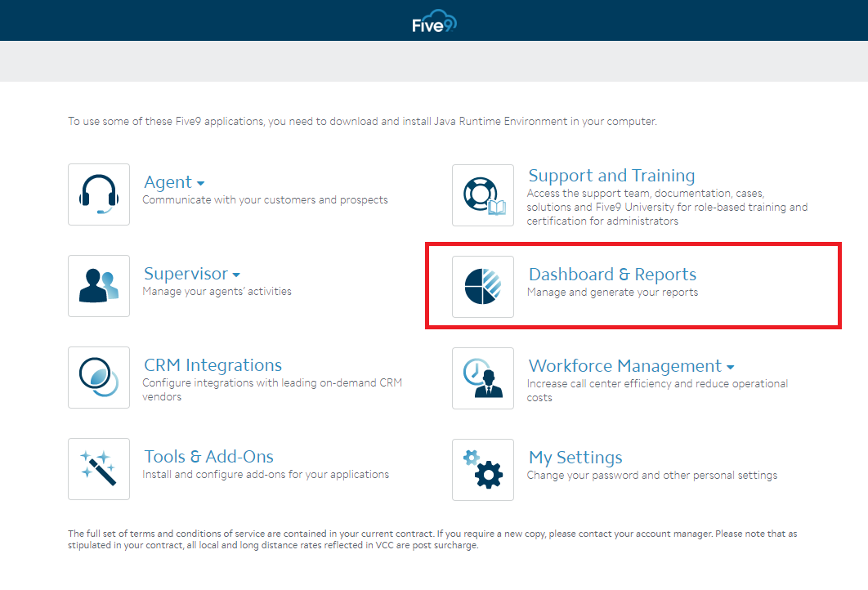Open the My Settings link
This screenshot has width=868, height=590.
coord(575,458)
